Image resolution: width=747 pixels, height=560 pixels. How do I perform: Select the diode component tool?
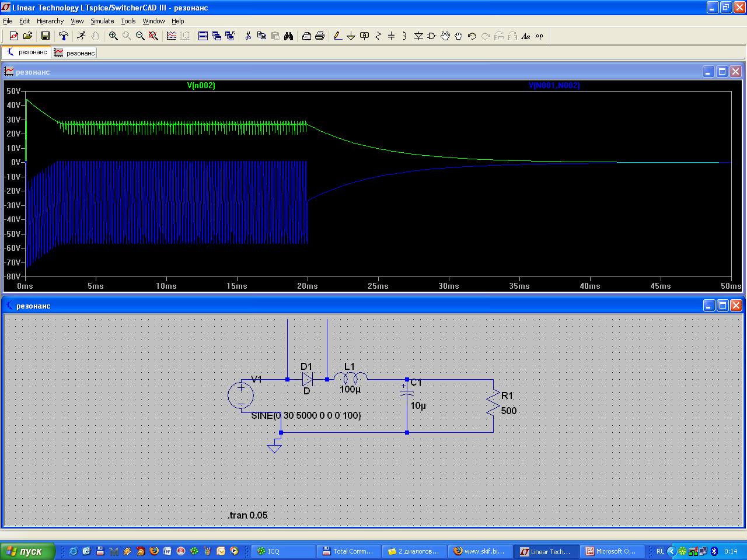pos(418,36)
